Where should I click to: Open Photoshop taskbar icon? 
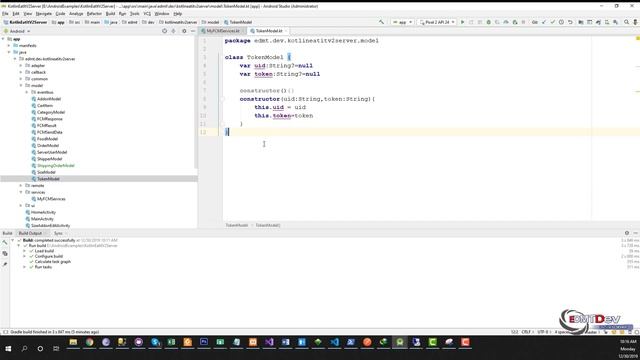(x=204, y=342)
